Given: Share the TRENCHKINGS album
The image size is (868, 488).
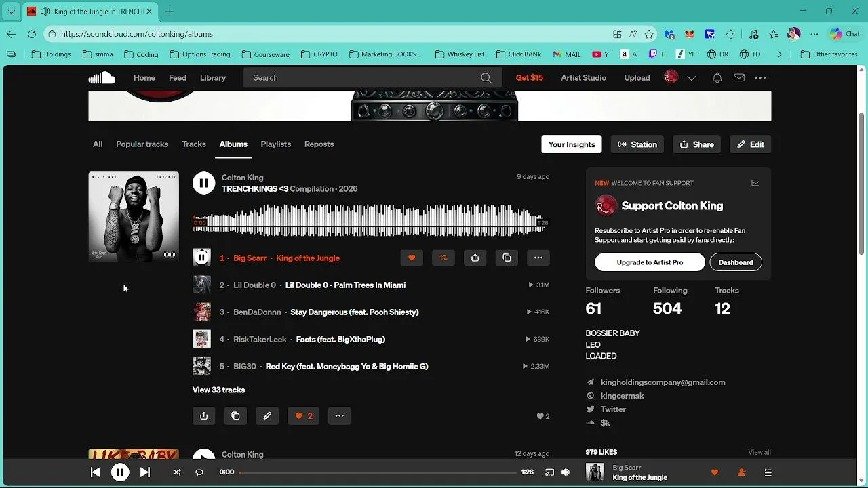Looking at the screenshot, I should click(203, 416).
